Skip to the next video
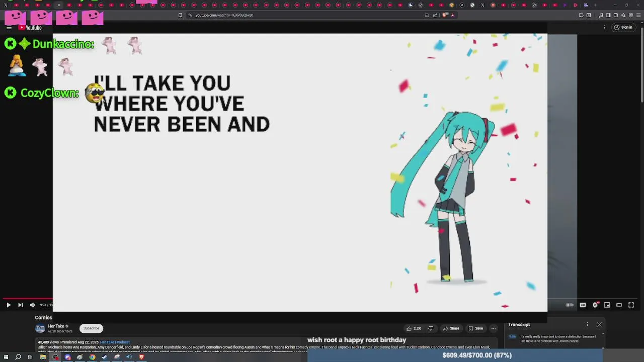The image size is (644, 362). click(20, 305)
